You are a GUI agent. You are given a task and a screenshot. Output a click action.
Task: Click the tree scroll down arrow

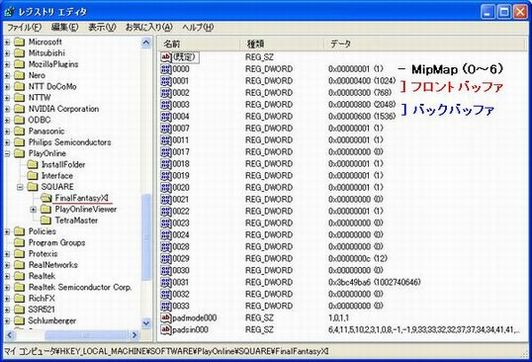coord(146,323)
